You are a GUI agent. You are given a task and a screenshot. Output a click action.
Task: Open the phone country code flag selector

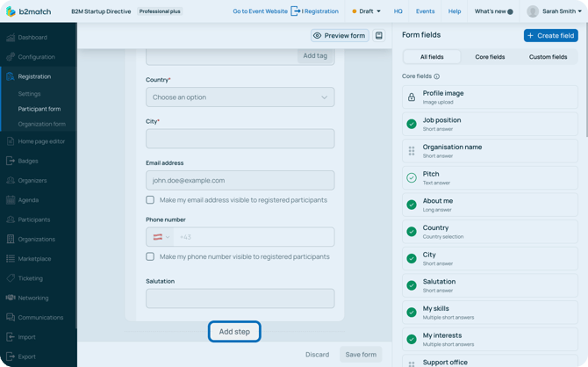[x=161, y=237]
